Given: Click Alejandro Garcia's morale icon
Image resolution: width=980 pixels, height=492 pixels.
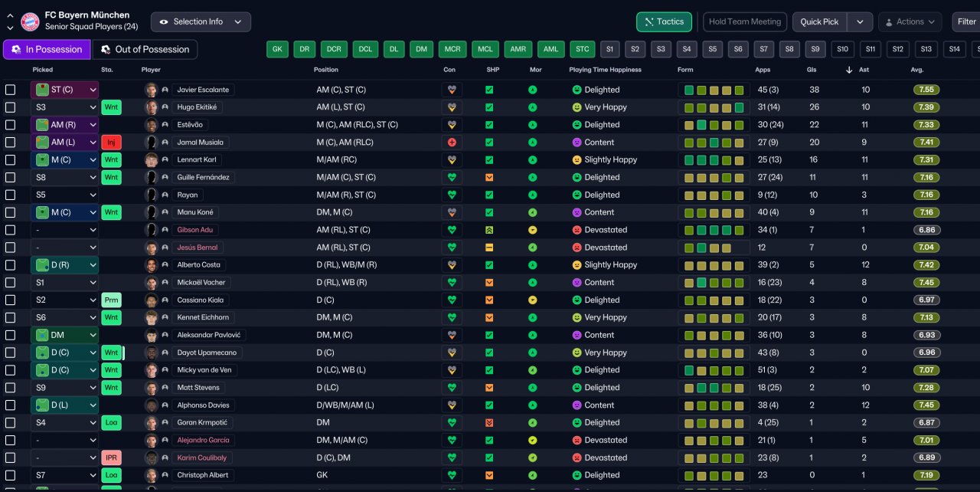Looking at the screenshot, I should (x=532, y=440).
